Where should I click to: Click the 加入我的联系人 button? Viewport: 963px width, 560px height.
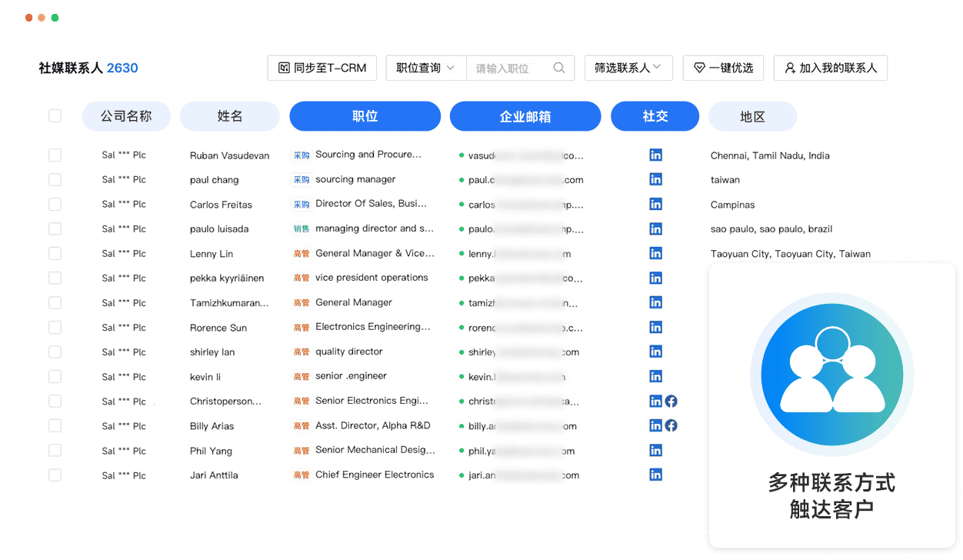pos(830,68)
